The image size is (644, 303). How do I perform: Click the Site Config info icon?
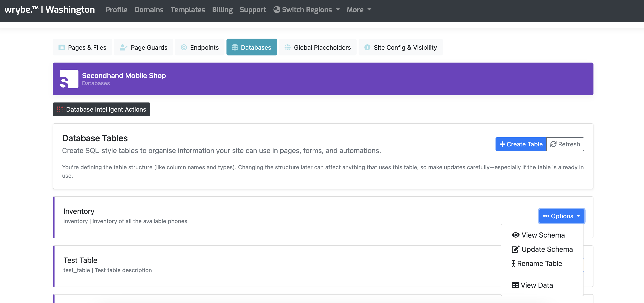tap(367, 47)
